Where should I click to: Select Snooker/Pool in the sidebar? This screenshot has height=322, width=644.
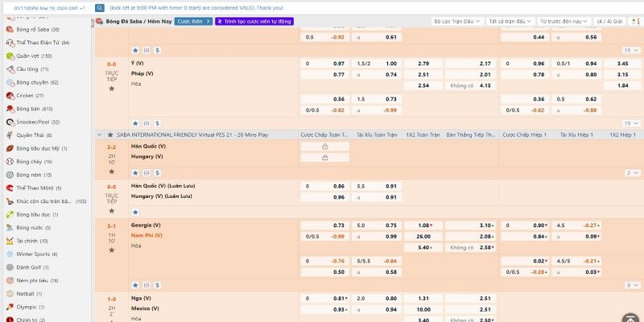[x=37, y=122]
